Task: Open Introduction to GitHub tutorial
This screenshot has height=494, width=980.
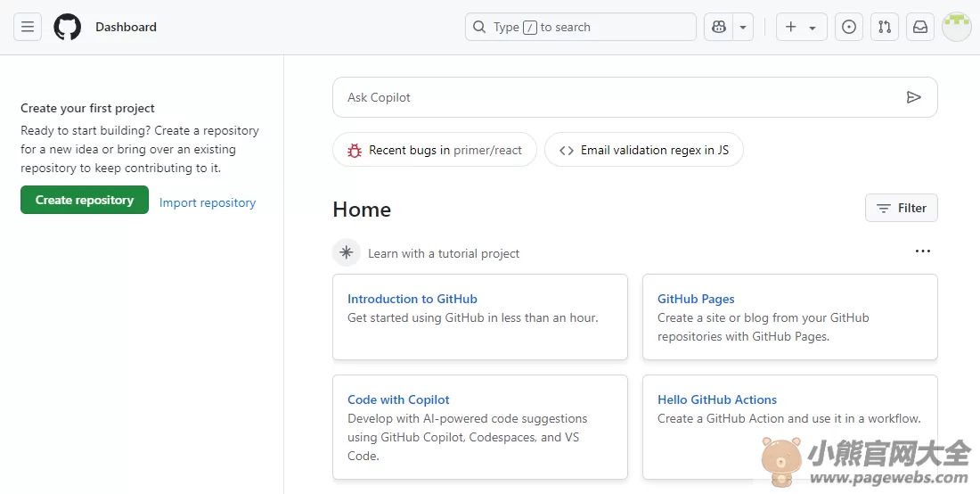Action: coord(412,299)
